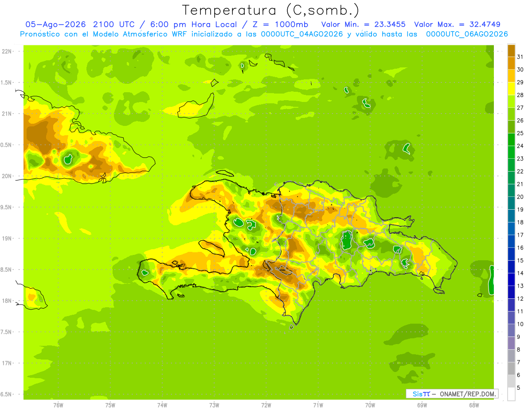Click the 18N latitude label
The image size is (532, 411).
[7, 301]
